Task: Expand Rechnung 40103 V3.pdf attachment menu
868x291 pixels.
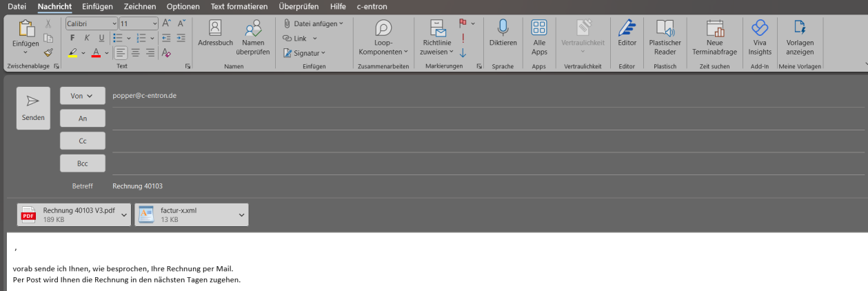Action: coord(124,215)
